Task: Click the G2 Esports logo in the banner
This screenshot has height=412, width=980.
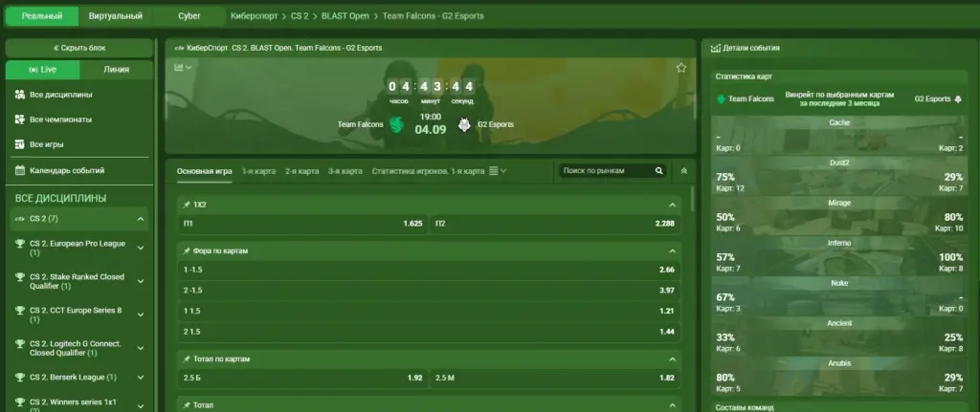Action: coord(464,125)
